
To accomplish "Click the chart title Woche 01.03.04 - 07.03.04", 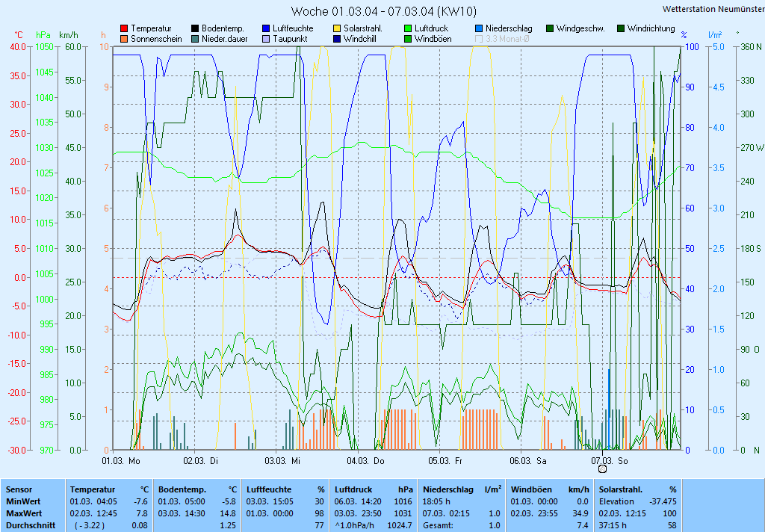I will 384,11.
